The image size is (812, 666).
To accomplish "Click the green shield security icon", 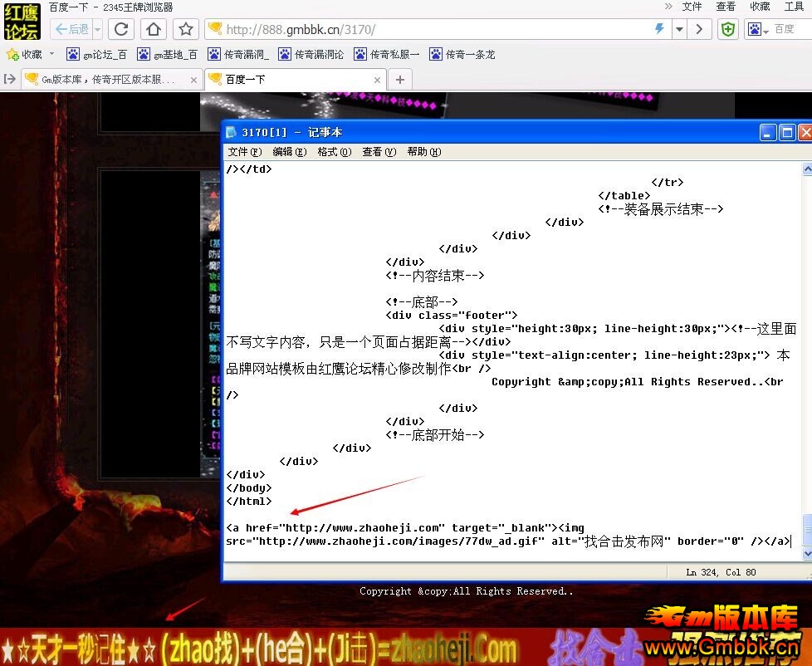I will click(728, 29).
